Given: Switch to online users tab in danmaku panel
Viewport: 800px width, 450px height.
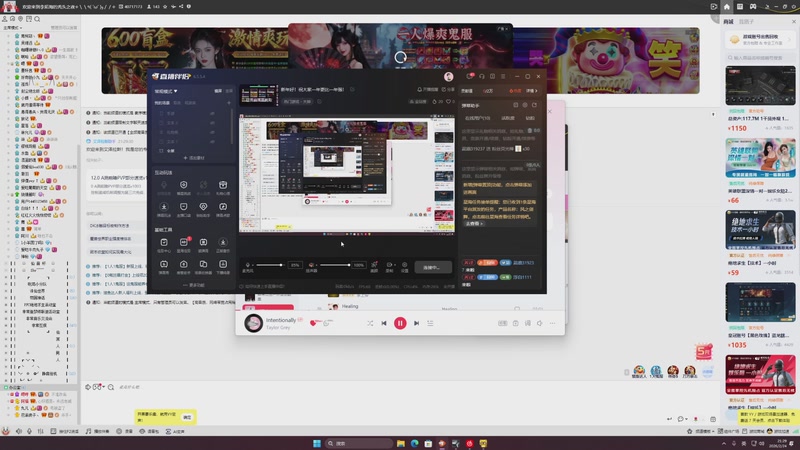Looking at the screenshot, I should click(478, 118).
